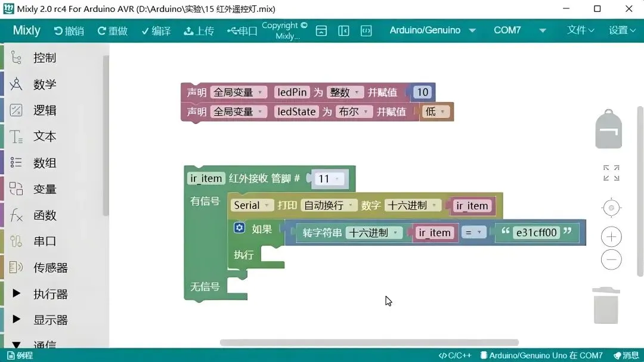This screenshot has width=644, height=362.
Task: Edit the number 10 value
Action: [423, 92]
